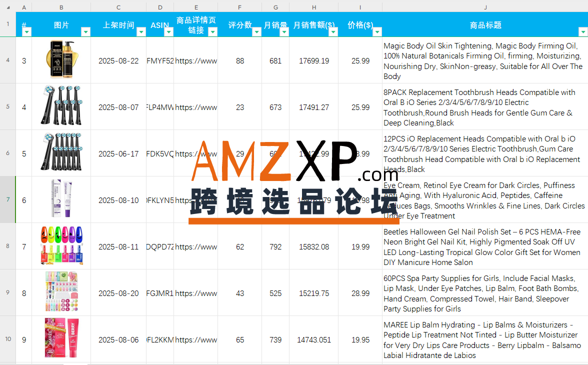Open the product link in row 4
This screenshot has height=365, width=588.
tap(196, 61)
